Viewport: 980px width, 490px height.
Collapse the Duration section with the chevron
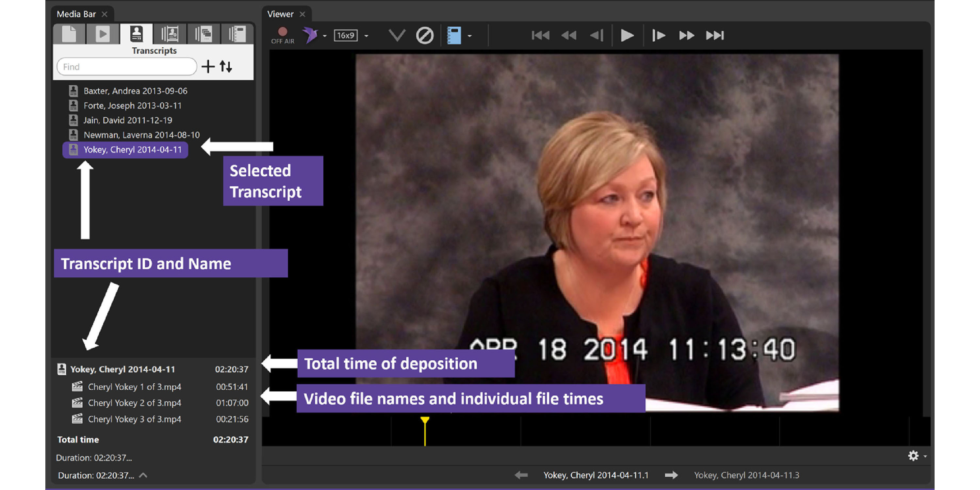click(143, 475)
